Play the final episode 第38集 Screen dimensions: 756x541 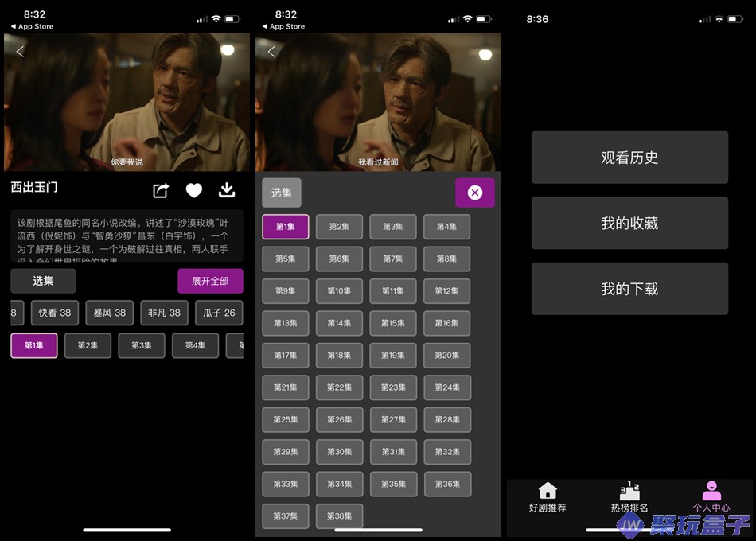click(x=340, y=516)
